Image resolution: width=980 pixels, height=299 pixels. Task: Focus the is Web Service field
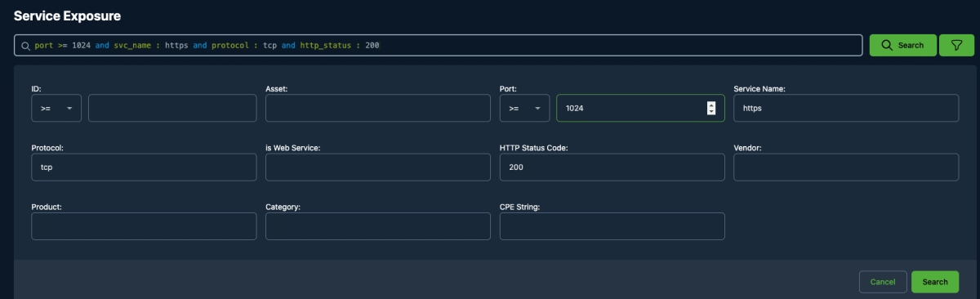click(x=378, y=167)
